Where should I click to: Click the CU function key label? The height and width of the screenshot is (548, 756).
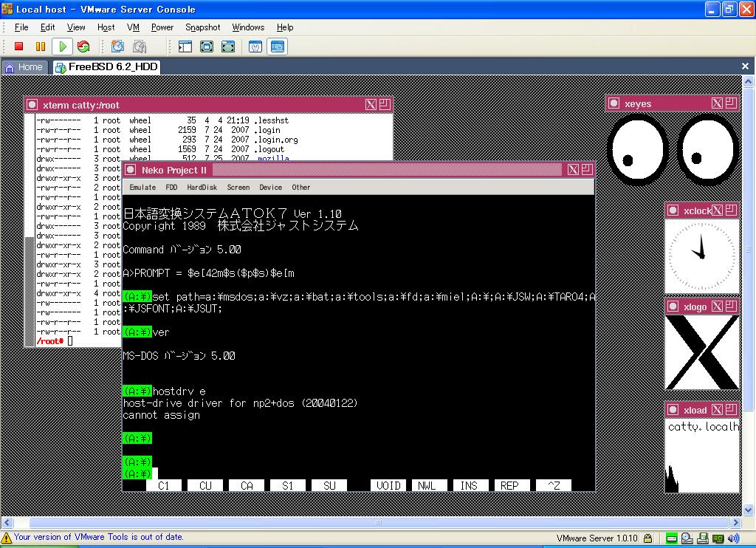tap(205, 485)
